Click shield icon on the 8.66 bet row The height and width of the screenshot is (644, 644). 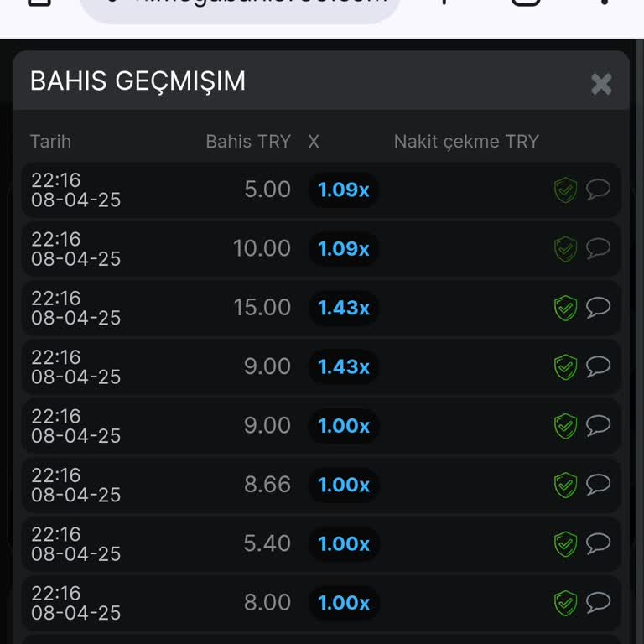point(566,486)
